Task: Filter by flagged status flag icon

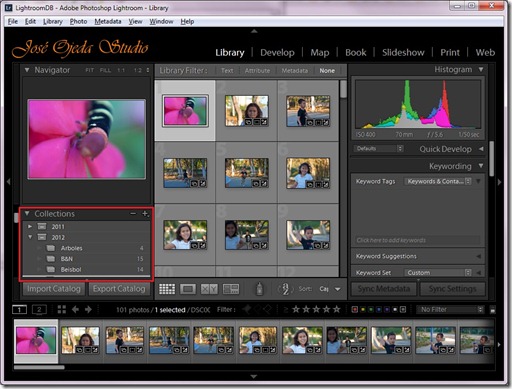Action: point(247,310)
